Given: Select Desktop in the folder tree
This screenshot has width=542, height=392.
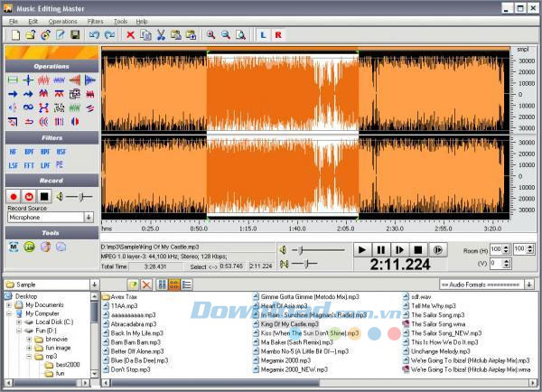Looking at the screenshot, I should [x=26, y=296].
